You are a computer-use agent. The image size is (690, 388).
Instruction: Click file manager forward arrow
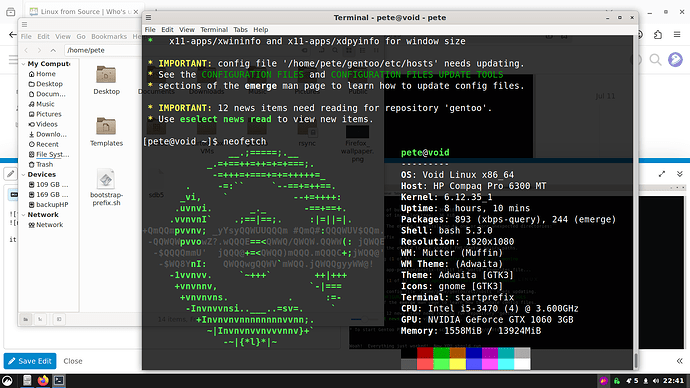[x=39, y=50]
